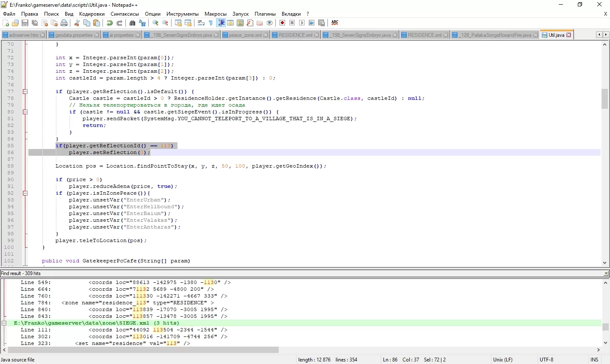This screenshot has height=364, width=610.
Task: Click the ABC spell check icon
Action: click(335, 23)
